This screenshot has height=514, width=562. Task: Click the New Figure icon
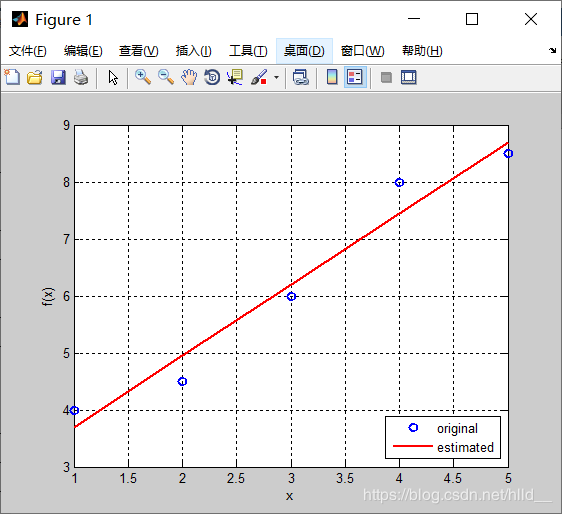(12, 77)
